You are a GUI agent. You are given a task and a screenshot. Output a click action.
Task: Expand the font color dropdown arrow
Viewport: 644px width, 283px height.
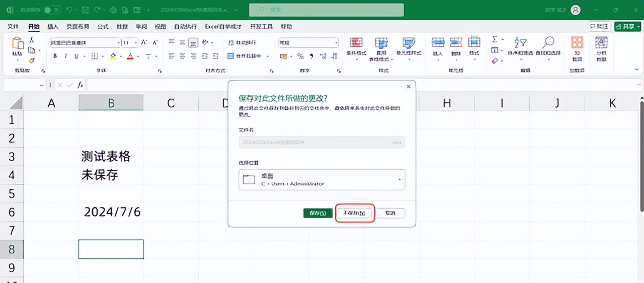pyautogui.click(x=138, y=56)
